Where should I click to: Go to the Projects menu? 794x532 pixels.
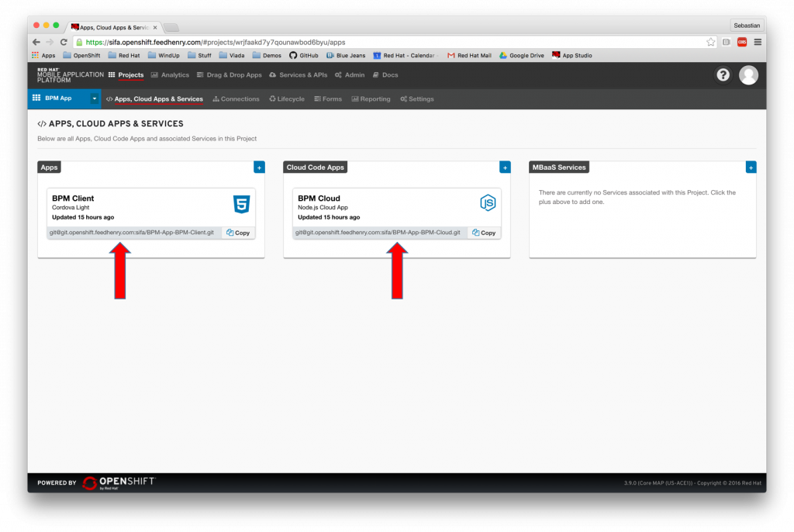tap(126, 75)
